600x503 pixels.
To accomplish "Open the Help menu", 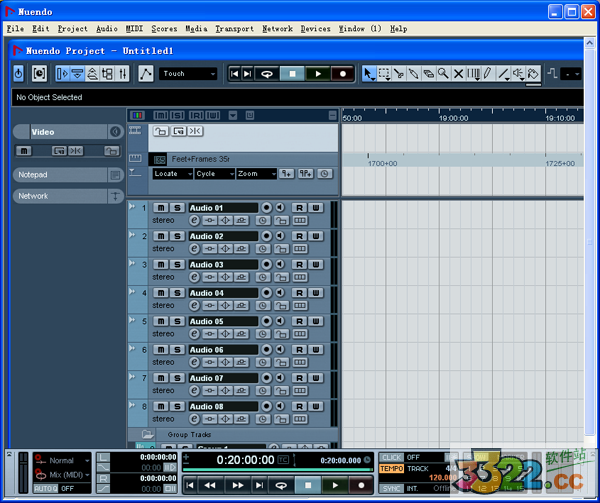I will (398, 29).
